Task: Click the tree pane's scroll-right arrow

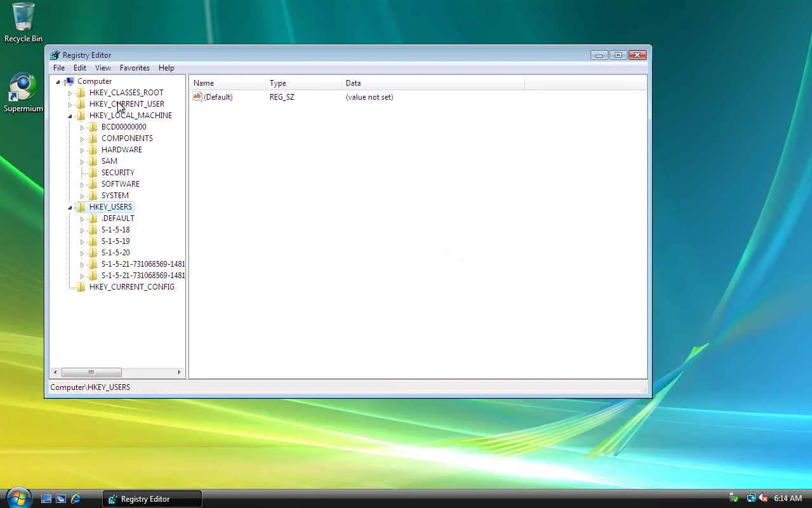Action: (x=180, y=372)
